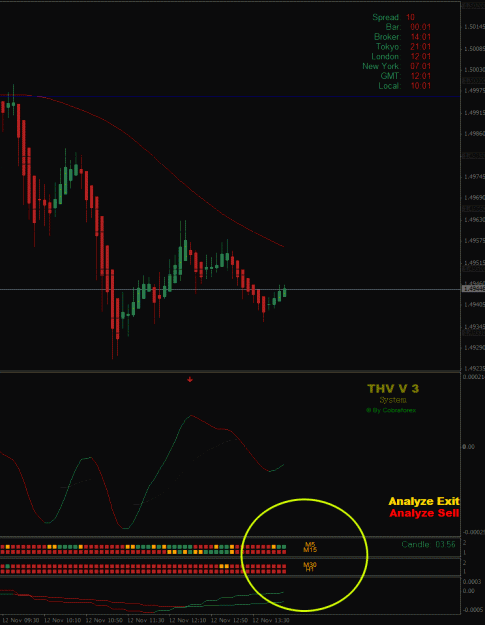Click the 1.49405 price scale label
Screen dimensions: 485x625
click(474, 305)
